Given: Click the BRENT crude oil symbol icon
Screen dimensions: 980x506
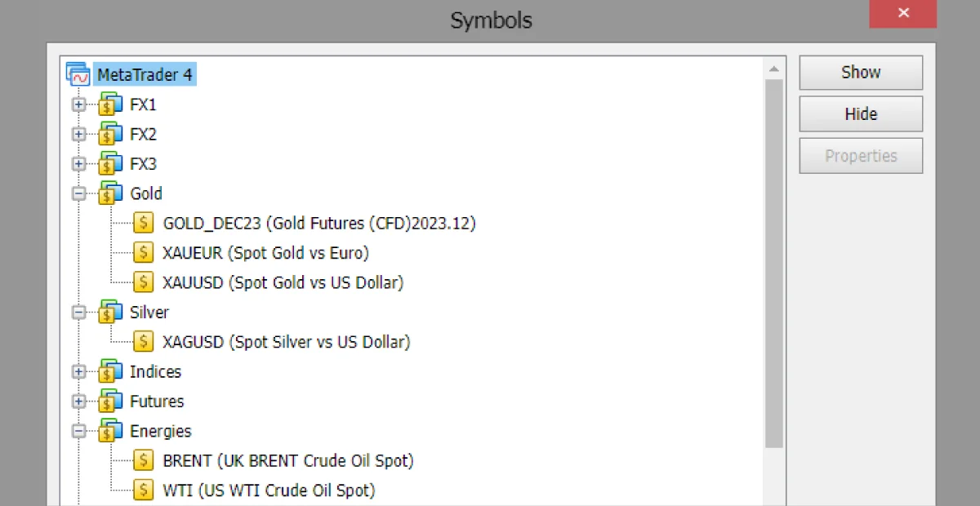Looking at the screenshot, I should pyautogui.click(x=143, y=459).
